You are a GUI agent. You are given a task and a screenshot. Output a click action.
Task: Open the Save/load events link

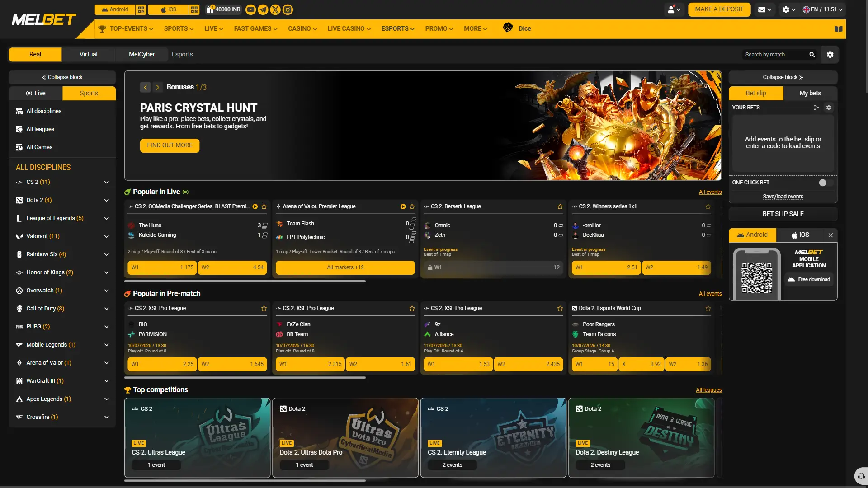pyautogui.click(x=783, y=197)
